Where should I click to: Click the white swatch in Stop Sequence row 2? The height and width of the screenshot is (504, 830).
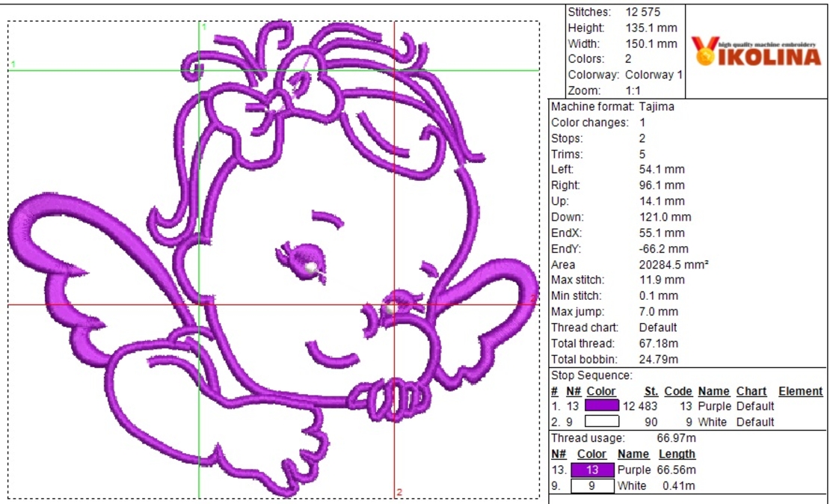pyautogui.click(x=602, y=422)
